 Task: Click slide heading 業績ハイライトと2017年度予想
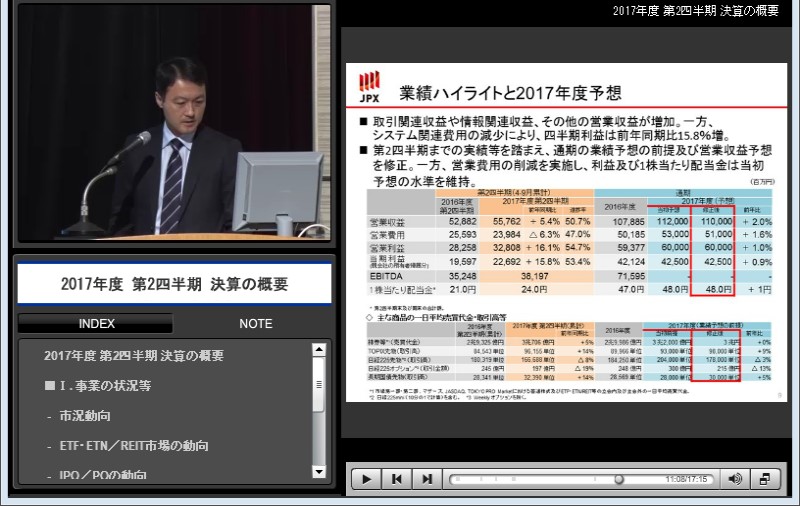(510, 93)
